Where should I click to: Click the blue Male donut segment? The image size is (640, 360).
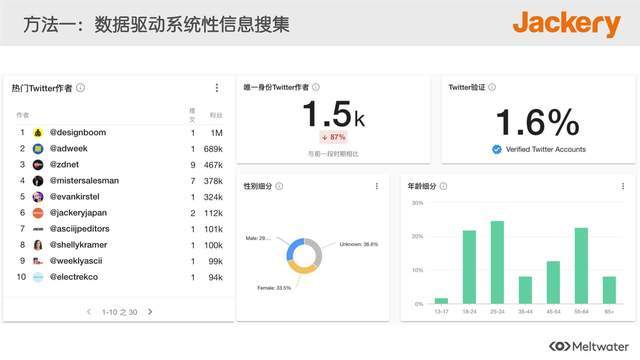293,247
